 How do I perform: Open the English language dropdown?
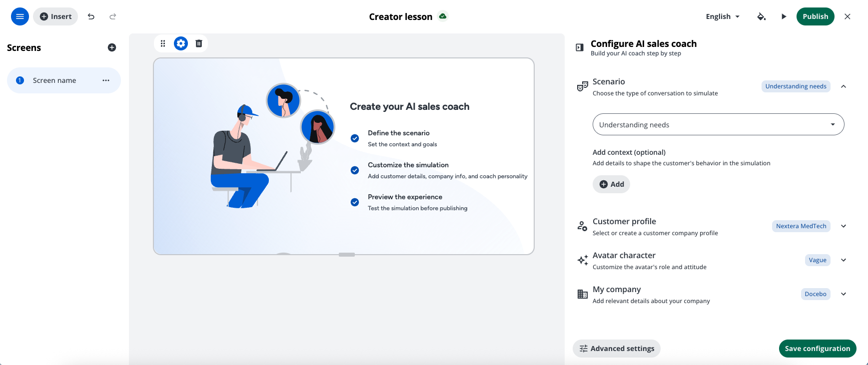tap(723, 16)
